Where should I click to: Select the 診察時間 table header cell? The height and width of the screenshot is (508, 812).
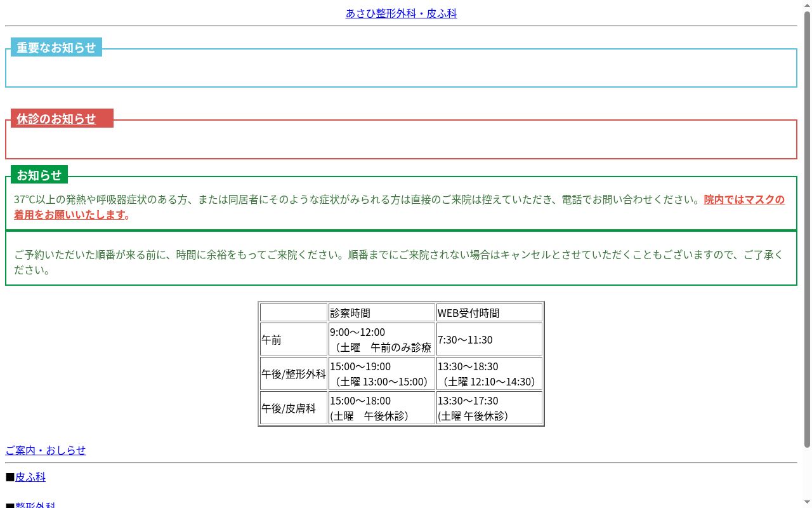tap(382, 313)
